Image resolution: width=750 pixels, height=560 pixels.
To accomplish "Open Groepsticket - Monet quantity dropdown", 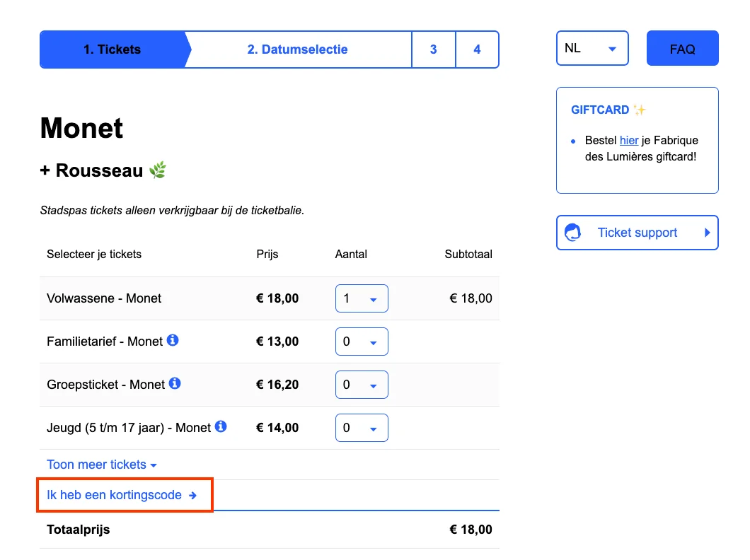I will click(362, 385).
